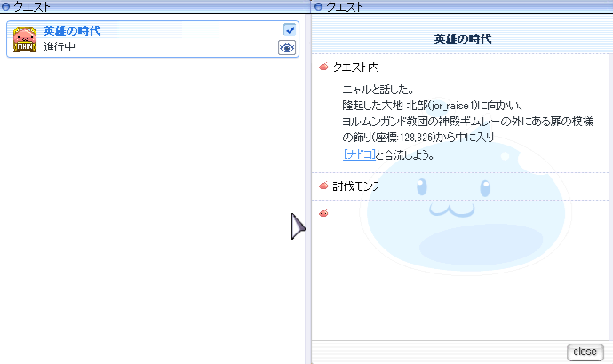The image size is (613, 364).
Task: Click the 英雄の時代 detail panel header
Action: point(462,39)
